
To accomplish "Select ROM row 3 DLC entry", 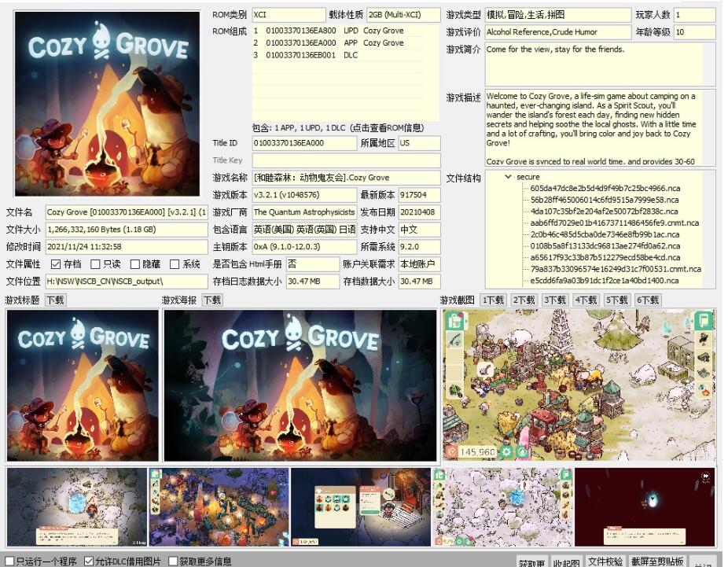I will tap(339, 55).
